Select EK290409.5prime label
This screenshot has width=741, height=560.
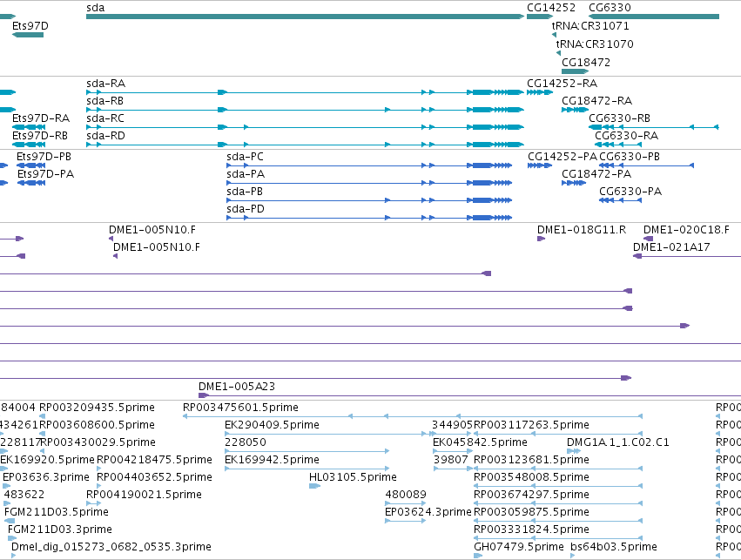[x=273, y=425]
